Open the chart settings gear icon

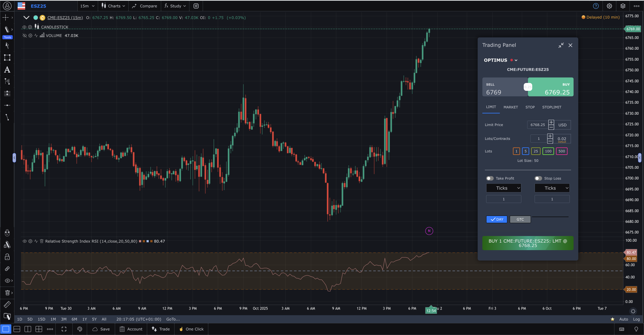[x=609, y=6]
